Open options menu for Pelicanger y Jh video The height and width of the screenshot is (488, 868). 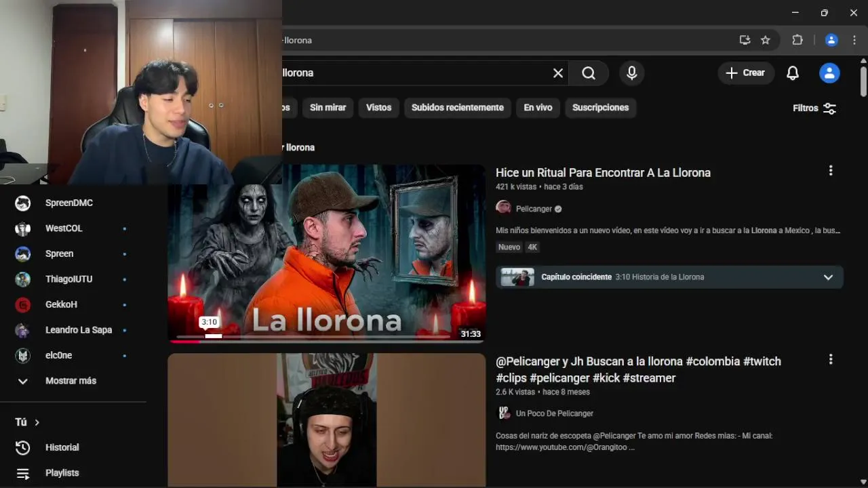coord(831,359)
